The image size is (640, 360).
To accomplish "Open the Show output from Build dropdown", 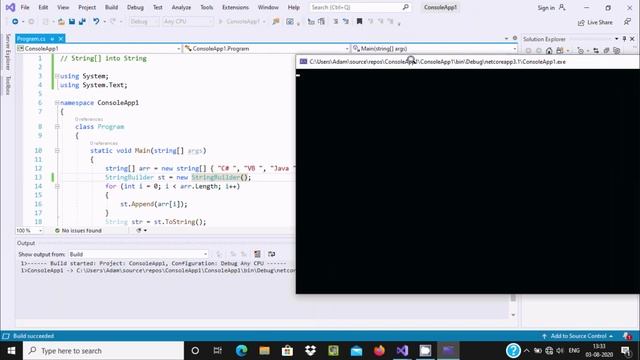I will [138, 254].
